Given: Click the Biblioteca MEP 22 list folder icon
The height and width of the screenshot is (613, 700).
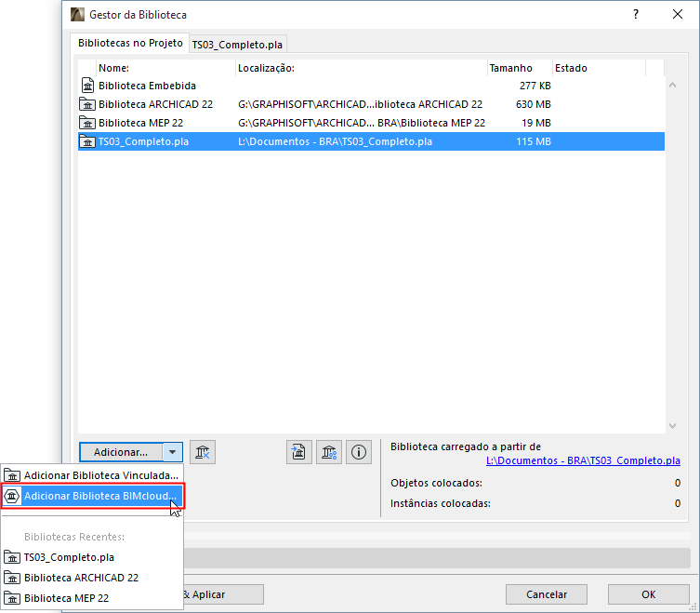Looking at the screenshot, I should coord(87,123).
